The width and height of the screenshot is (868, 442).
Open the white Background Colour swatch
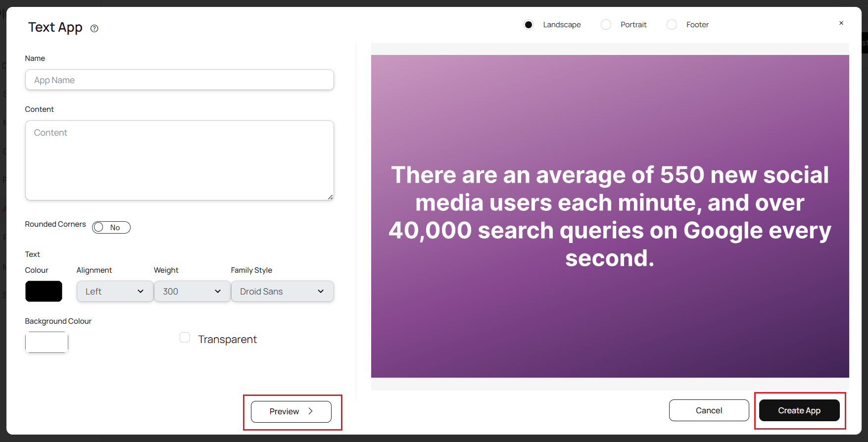[x=47, y=342]
